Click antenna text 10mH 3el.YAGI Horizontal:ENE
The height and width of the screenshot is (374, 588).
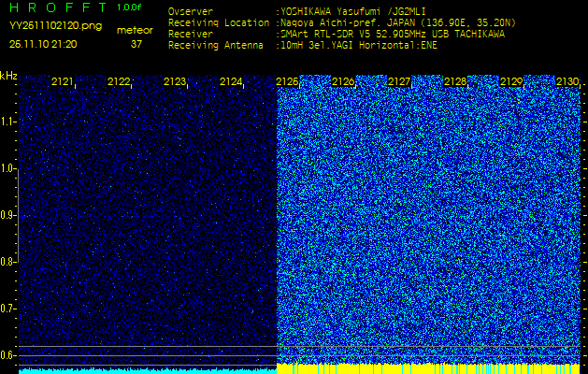coord(358,46)
